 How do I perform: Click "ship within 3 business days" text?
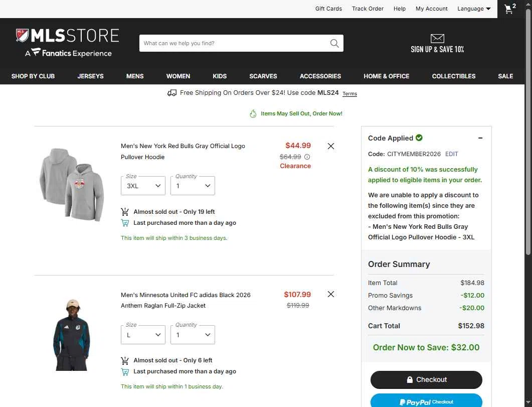[174, 238]
